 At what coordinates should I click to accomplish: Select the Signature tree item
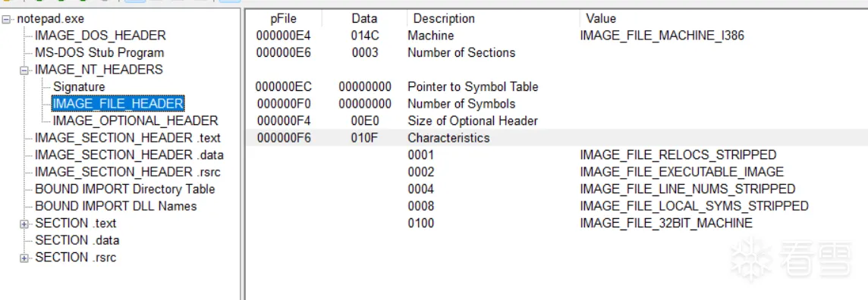click(79, 86)
